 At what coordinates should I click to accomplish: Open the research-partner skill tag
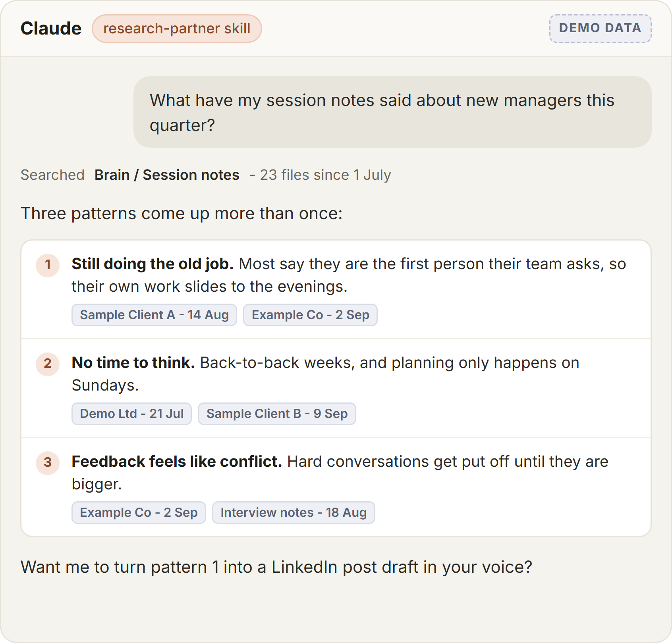coord(177,29)
